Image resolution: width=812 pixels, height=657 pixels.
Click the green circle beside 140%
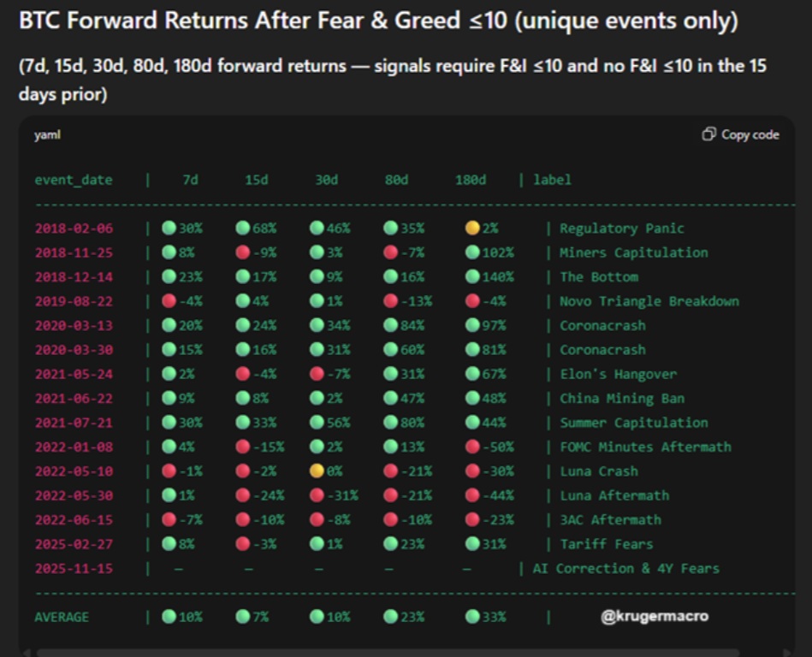[472, 277]
